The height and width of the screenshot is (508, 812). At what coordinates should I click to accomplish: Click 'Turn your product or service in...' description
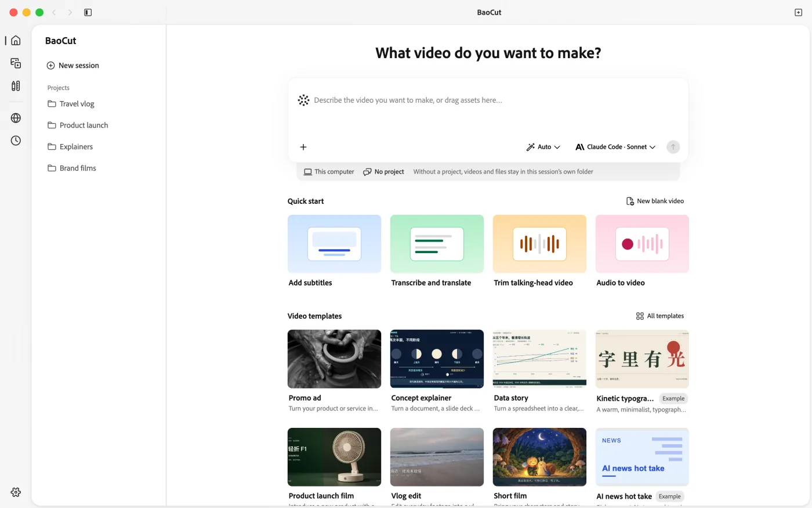click(x=333, y=409)
